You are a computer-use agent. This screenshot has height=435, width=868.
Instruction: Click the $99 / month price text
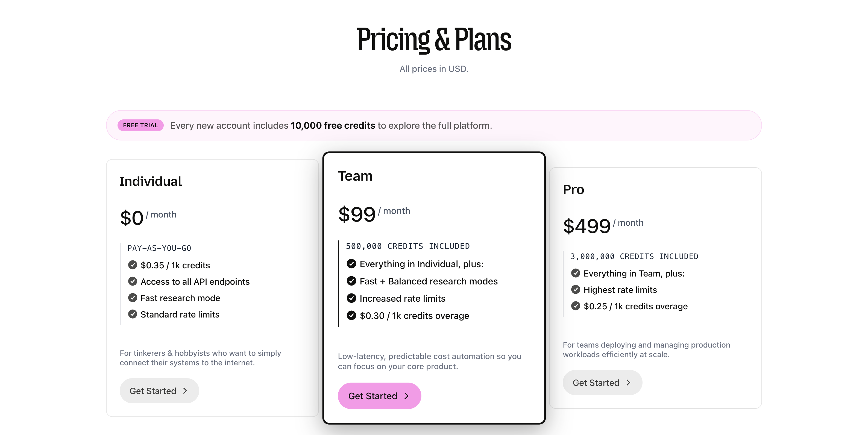(374, 214)
